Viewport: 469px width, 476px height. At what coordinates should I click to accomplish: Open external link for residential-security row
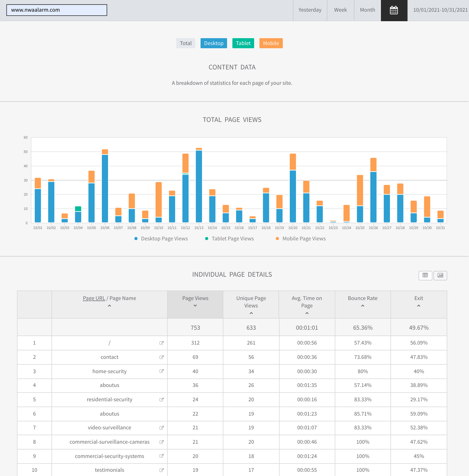click(161, 400)
